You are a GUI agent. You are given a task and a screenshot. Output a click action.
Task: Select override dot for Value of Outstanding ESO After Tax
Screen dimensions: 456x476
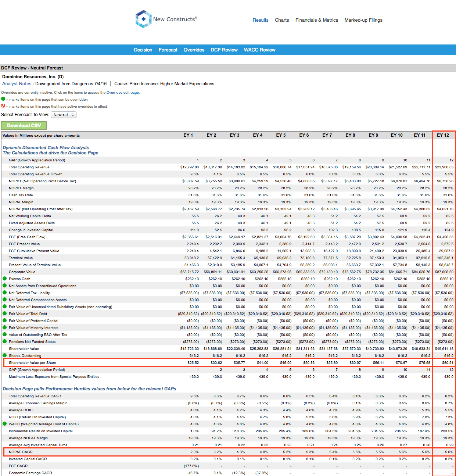[x=5, y=334]
